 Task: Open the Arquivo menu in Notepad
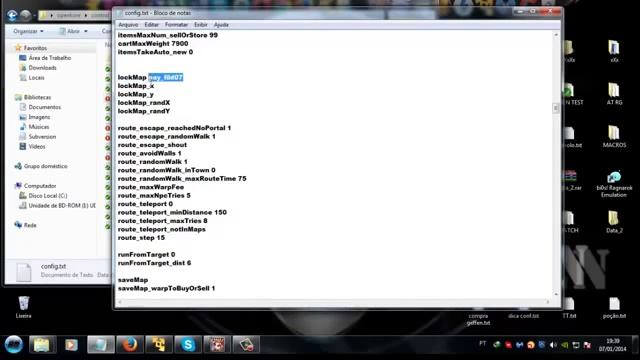point(128,25)
